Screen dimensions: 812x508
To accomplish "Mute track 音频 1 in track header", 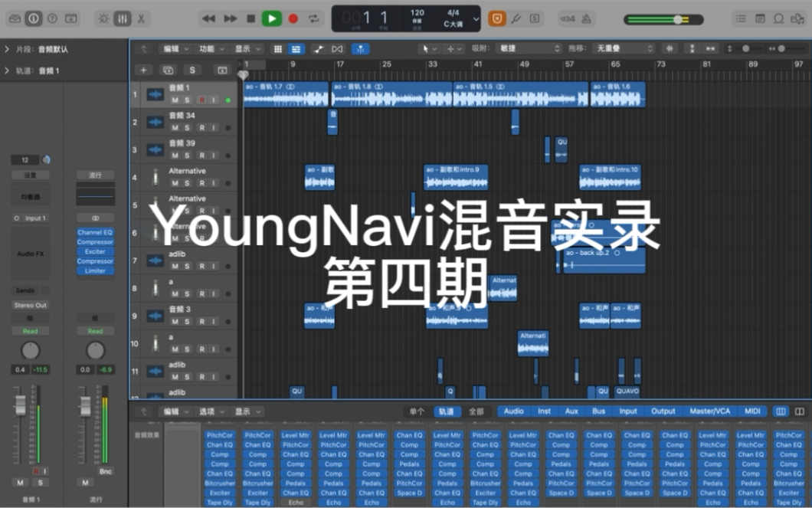I will click(x=175, y=100).
